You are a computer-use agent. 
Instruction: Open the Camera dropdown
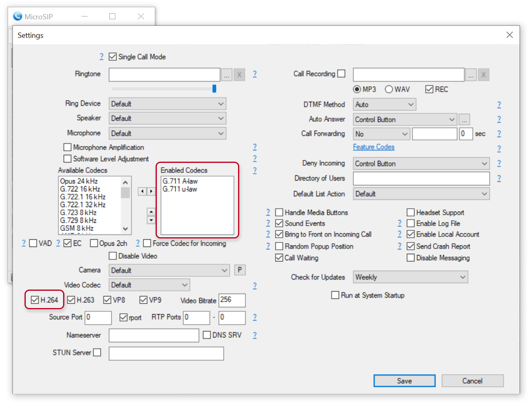pyautogui.click(x=169, y=270)
